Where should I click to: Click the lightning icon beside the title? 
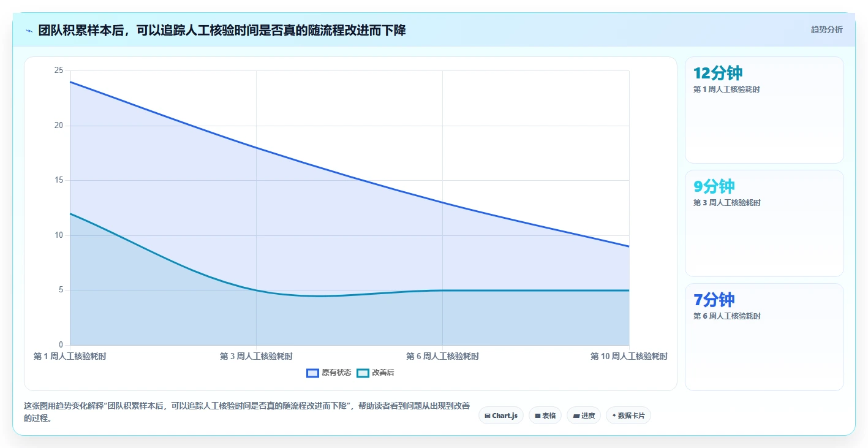[29, 31]
